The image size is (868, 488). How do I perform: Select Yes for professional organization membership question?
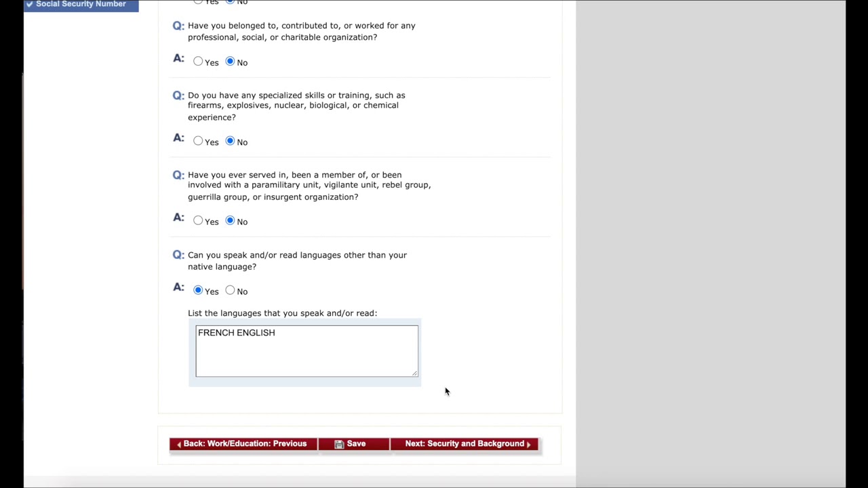point(198,62)
